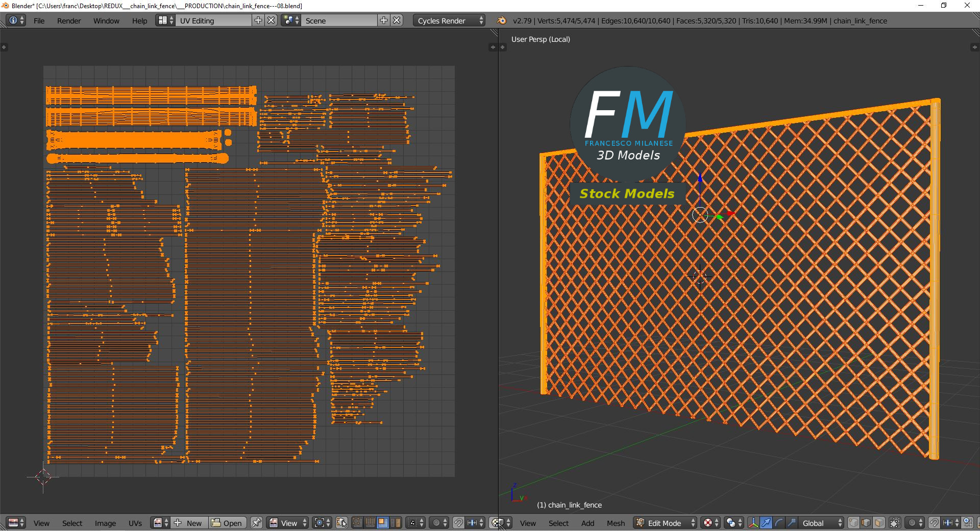This screenshot has height=531, width=980.
Task: Select the scale manipulator icon
Action: 792,523
